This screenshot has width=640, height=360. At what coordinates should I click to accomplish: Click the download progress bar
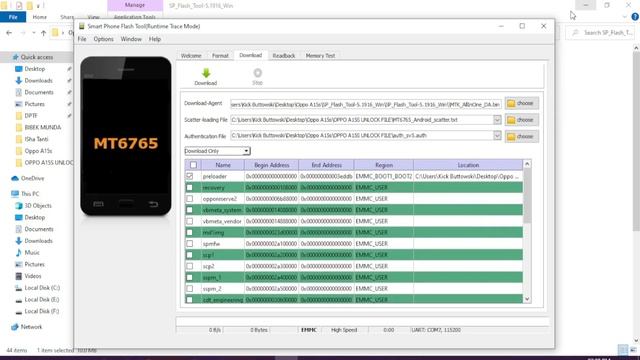(362, 321)
